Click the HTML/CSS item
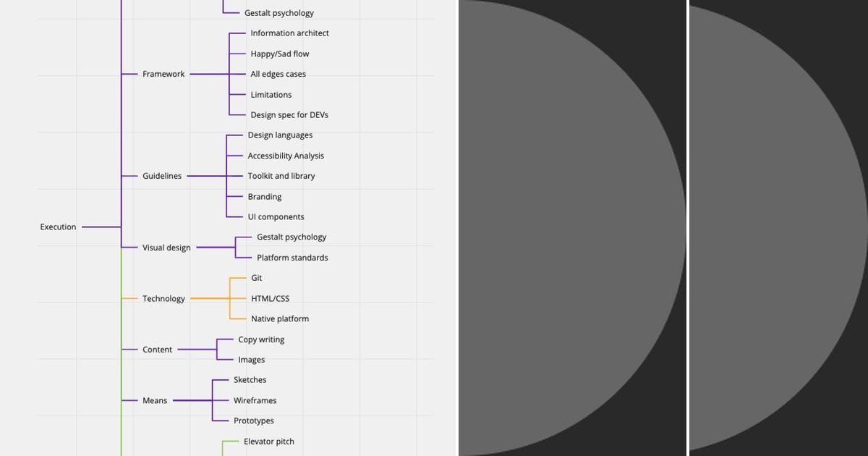Viewport: 868px width, 456px height. click(270, 298)
